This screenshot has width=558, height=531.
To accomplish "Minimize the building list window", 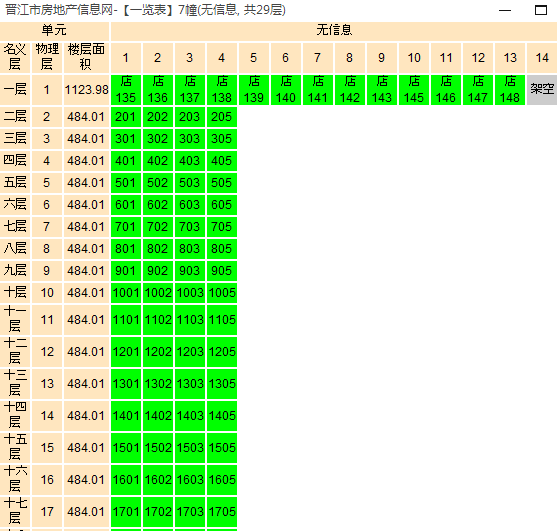I will (x=505, y=10).
